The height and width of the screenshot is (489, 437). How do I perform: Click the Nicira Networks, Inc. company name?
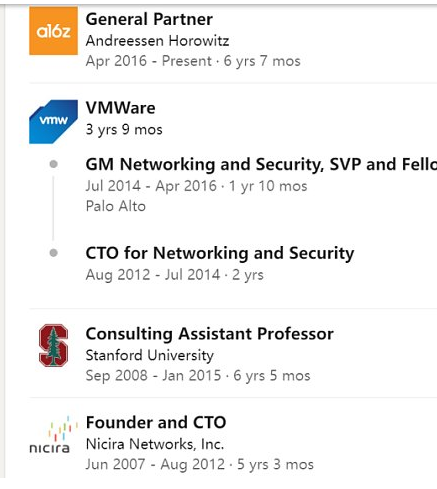155,444
